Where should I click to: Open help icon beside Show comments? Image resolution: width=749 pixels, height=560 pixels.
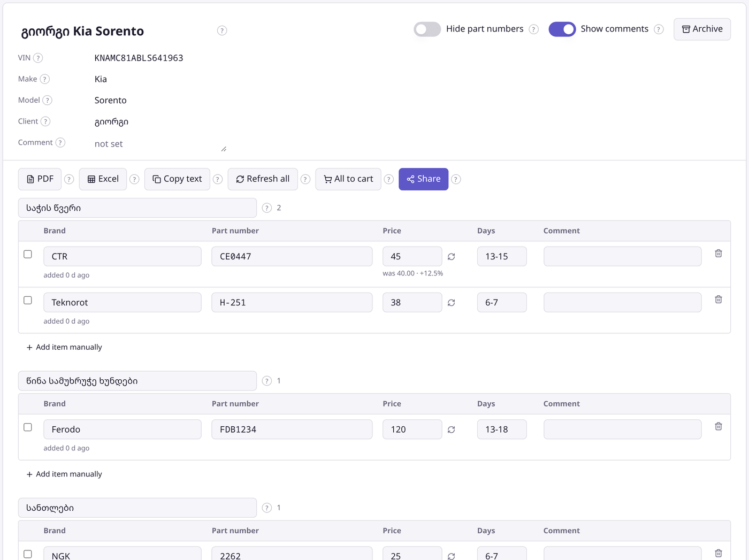pos(659,29)
